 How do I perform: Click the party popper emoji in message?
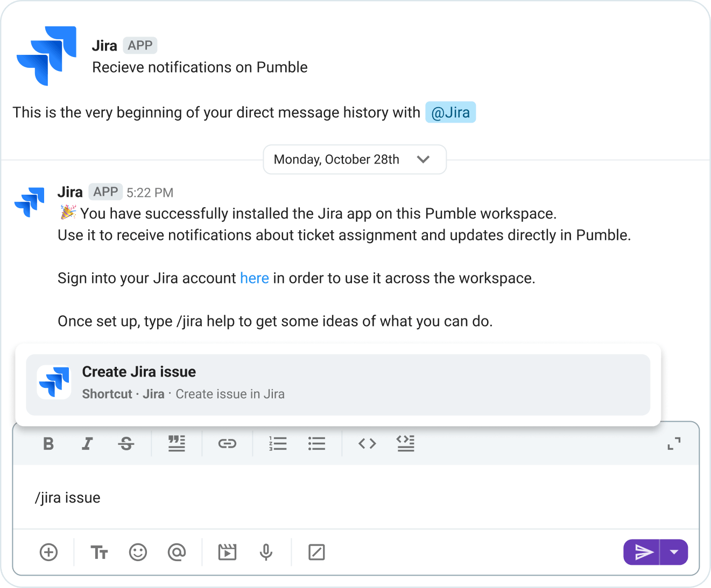pyautogui.click(x=68, y=212)
